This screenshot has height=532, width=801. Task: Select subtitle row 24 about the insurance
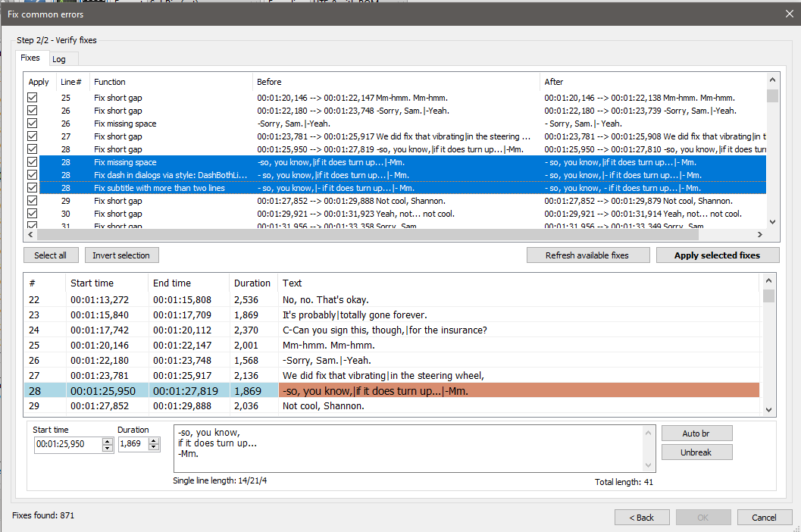392,330
